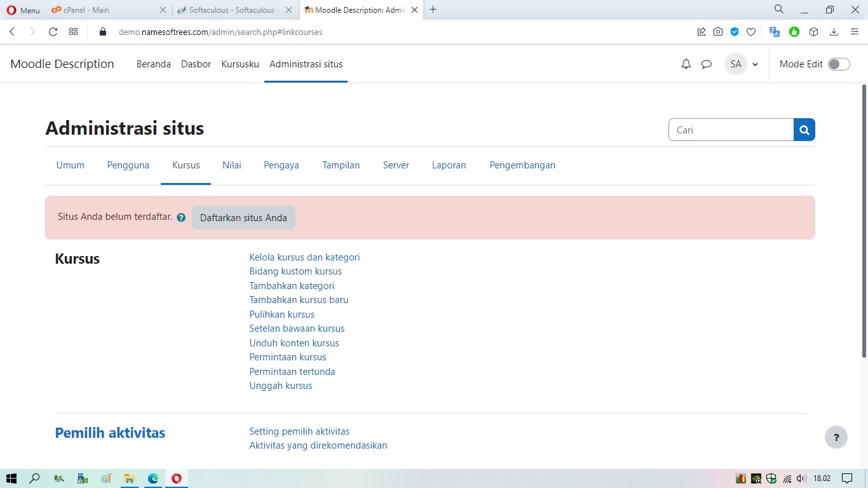Open Bidang kustom kursus link
This screenshot has width=868, height=488.
(295, 271)
